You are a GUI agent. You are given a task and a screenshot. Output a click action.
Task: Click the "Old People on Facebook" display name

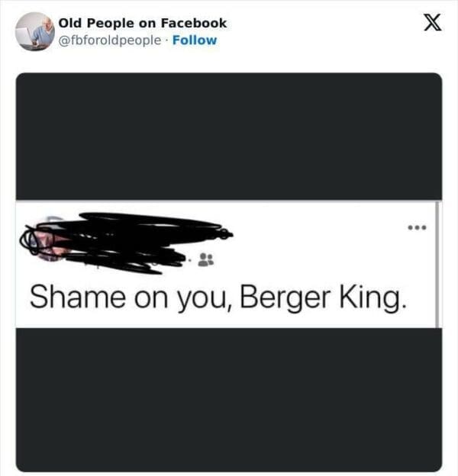pos(143,23)
